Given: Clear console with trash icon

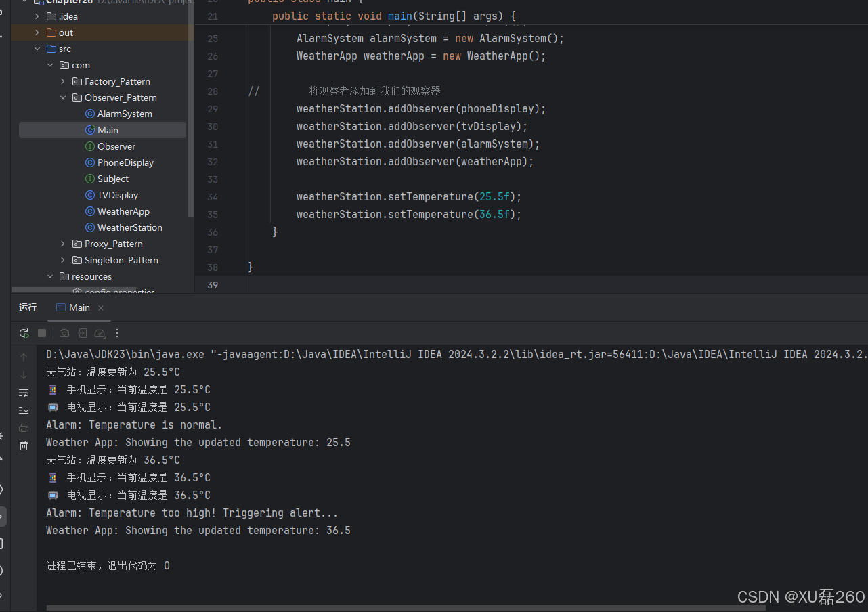Looking at the screenshot, I should point(24,445).
